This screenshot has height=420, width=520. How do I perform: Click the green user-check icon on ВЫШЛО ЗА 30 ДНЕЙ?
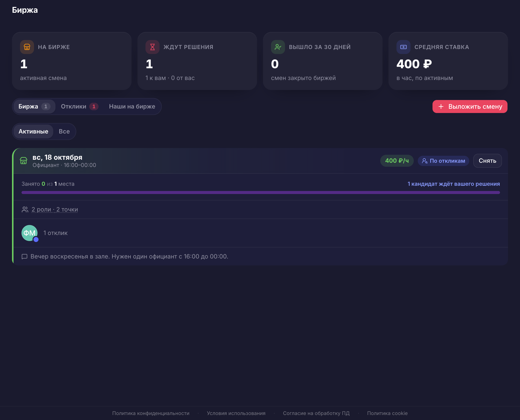click(x=278, y=47)
